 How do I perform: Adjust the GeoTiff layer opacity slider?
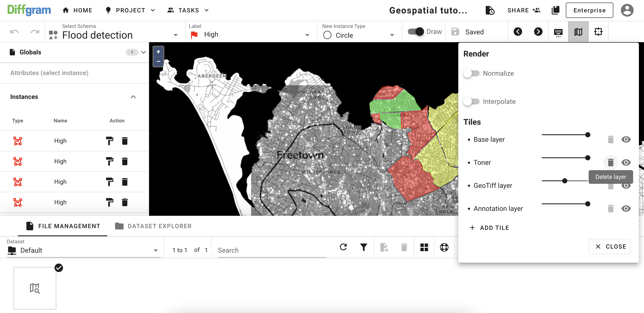[565, 181]
